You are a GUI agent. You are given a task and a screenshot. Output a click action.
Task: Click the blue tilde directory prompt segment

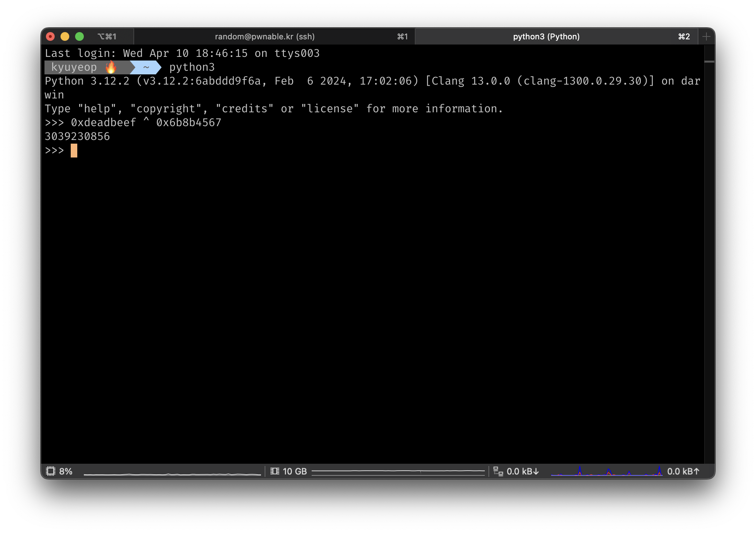click(x=146, y=67)
